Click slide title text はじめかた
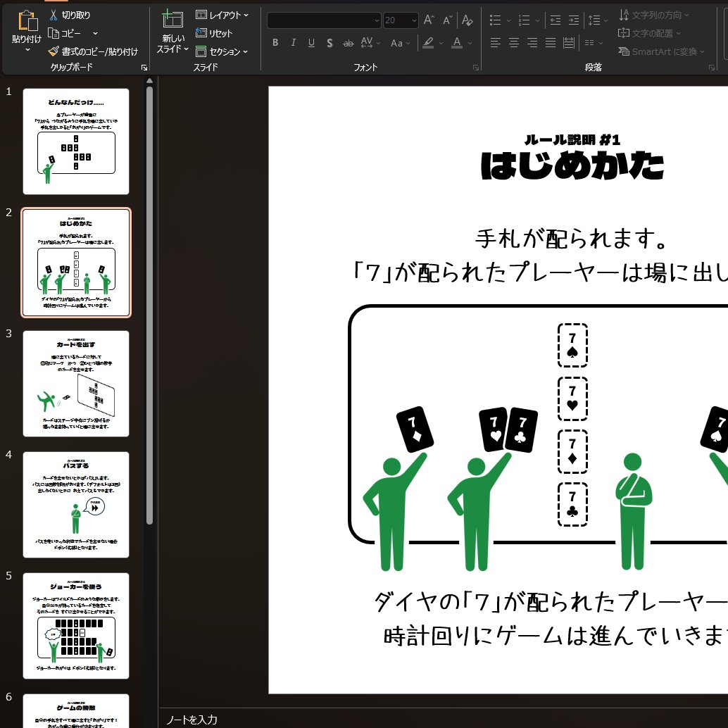 click(x=572, y=165)
